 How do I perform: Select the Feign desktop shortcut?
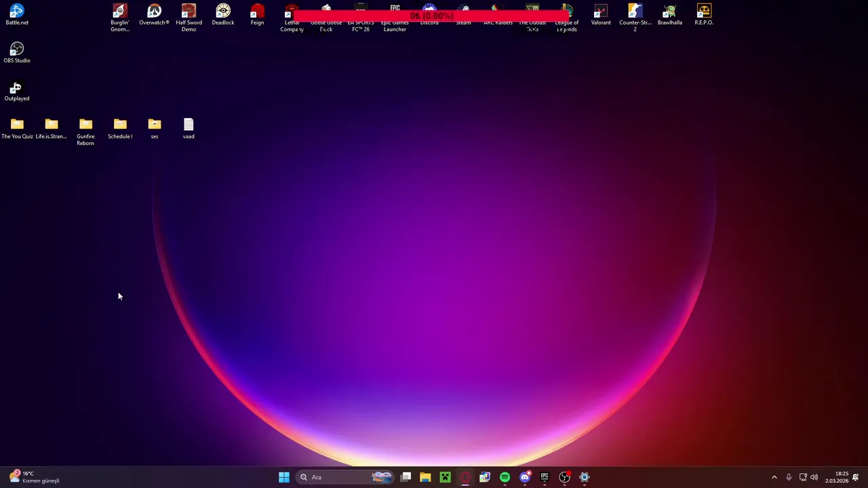tap(257, 14)
